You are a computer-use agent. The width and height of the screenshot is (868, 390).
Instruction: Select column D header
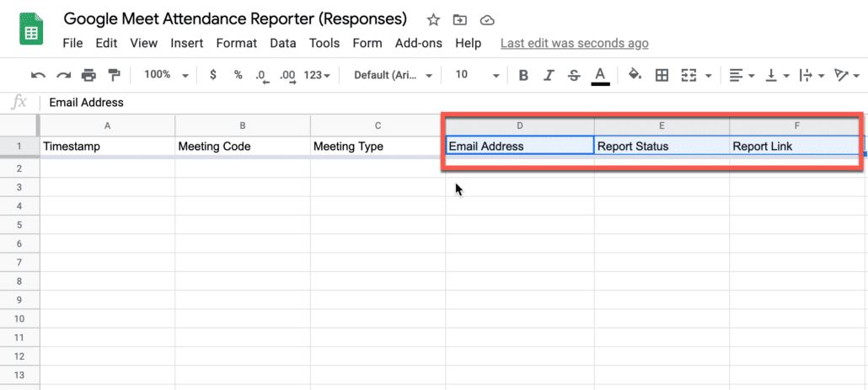520,126
